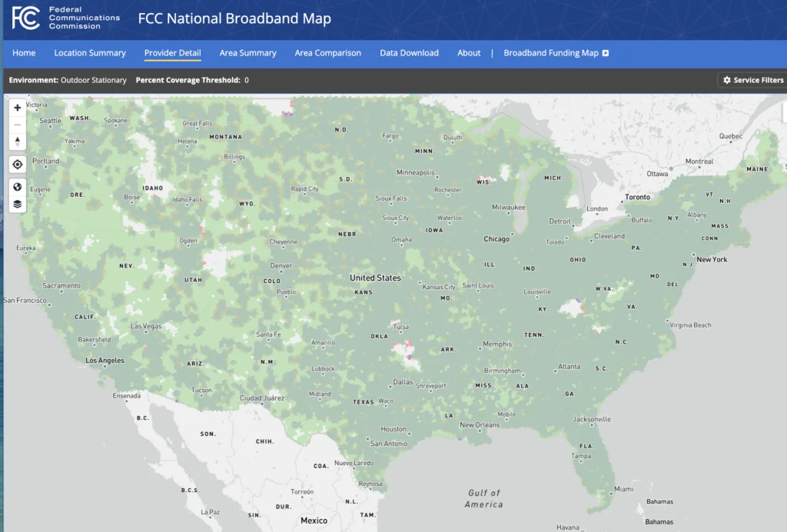
Task: Click the Houston map label
Action: tap(393, 429)
